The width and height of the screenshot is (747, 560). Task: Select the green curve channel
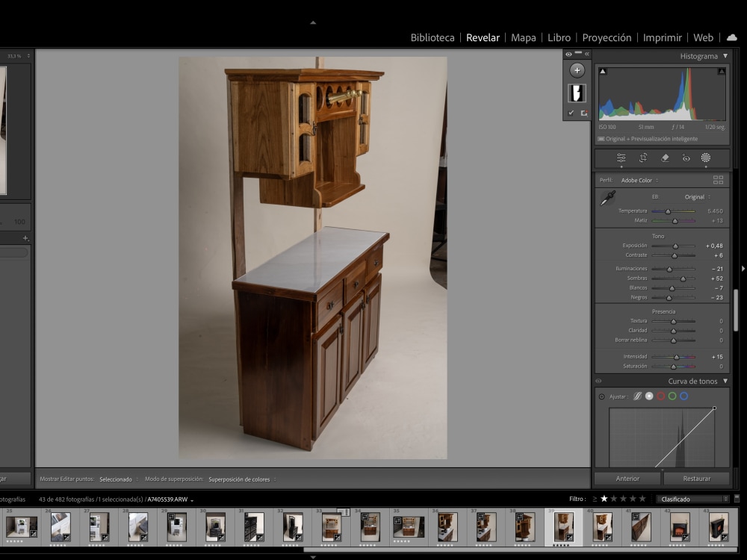coord(672,396)
